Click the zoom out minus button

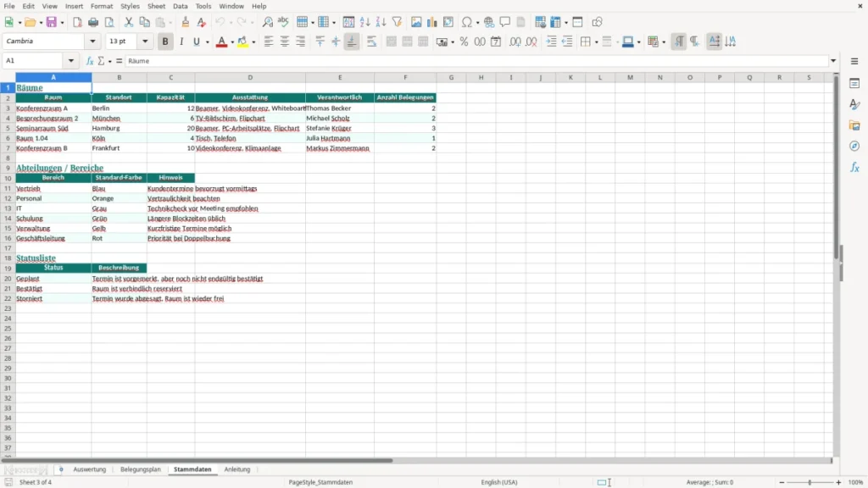click(782, 482)
